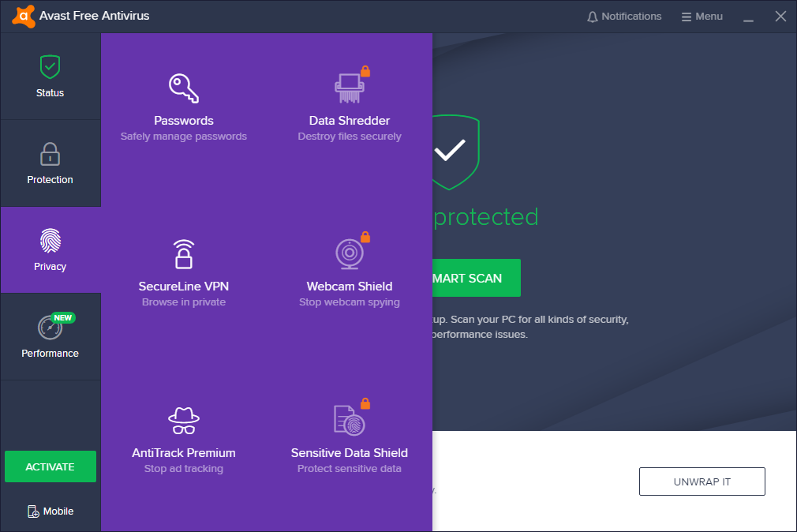Viewport: 797px width, 532px height.
Task: Open SecureLine VPN padlock icon
Action: tap(184, 254)
